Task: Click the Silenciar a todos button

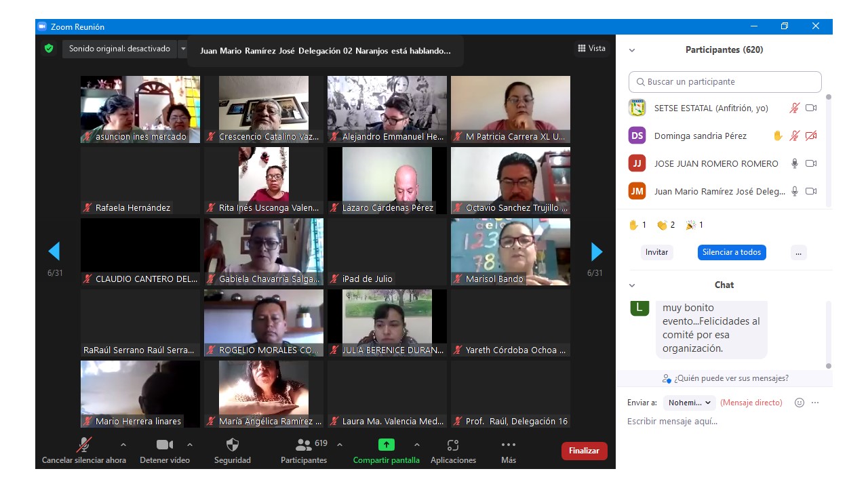Action: click(x=732, y=252)
